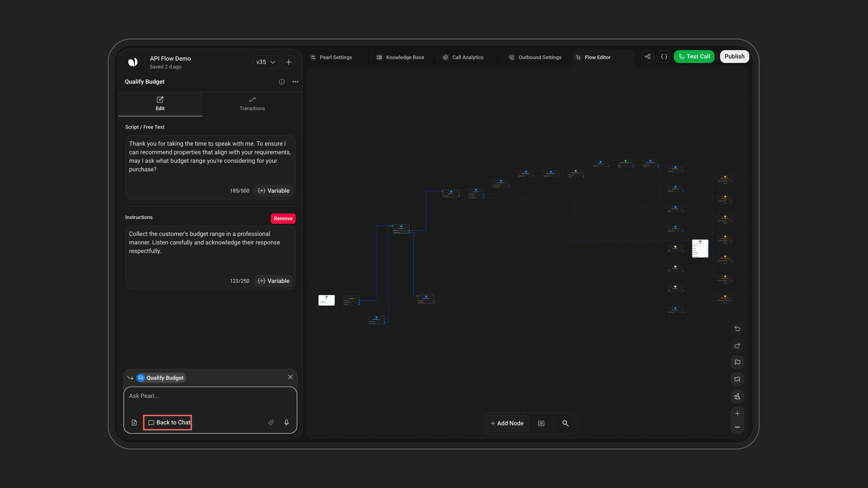Click the Undo arrow on canvas
This screenshot has width=868, height=488.
[737, 328]
